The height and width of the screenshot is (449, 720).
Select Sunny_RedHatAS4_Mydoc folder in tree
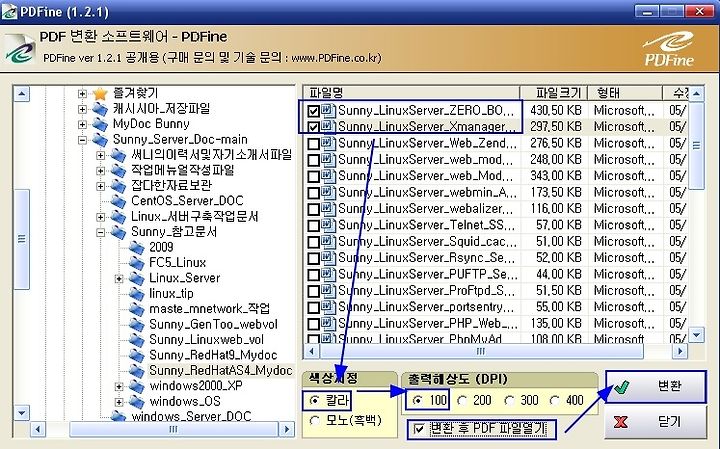coord(221,370)
